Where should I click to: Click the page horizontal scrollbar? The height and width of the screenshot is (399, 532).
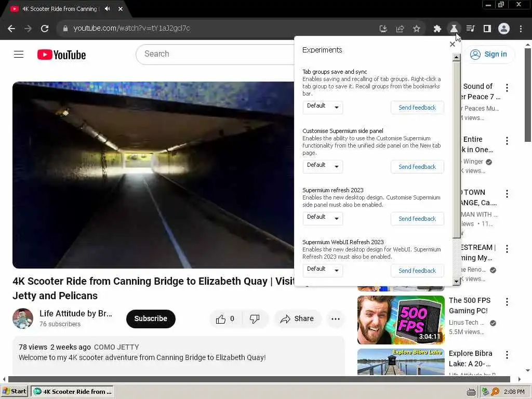point(259,379)
